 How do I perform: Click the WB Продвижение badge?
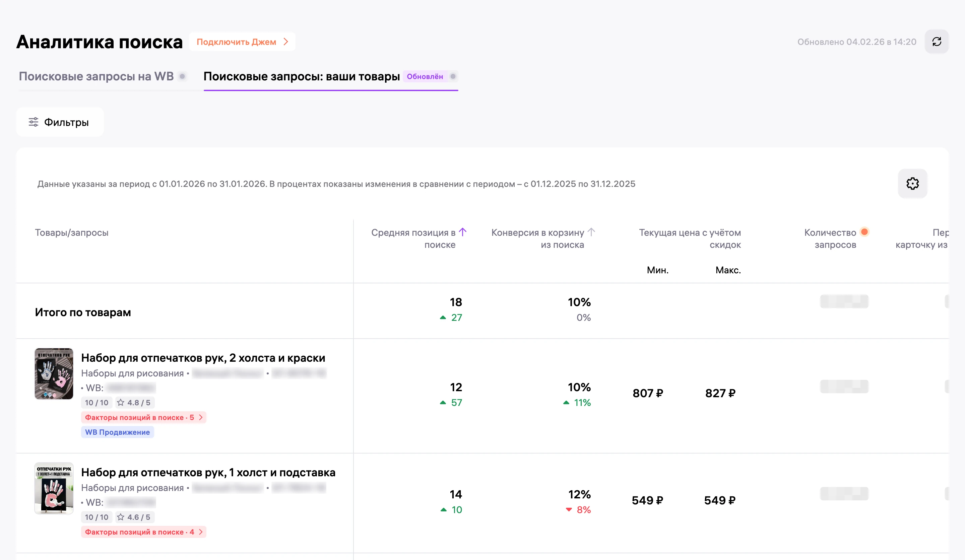coord(117,432)
